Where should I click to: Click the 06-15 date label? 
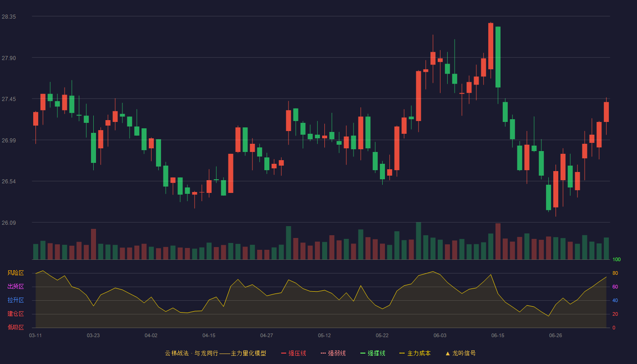tap(498, 335)
